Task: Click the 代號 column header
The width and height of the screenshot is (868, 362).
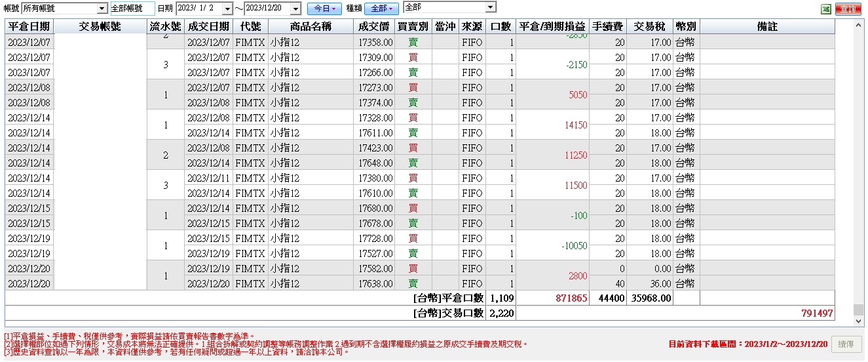Action: (250, 26)
